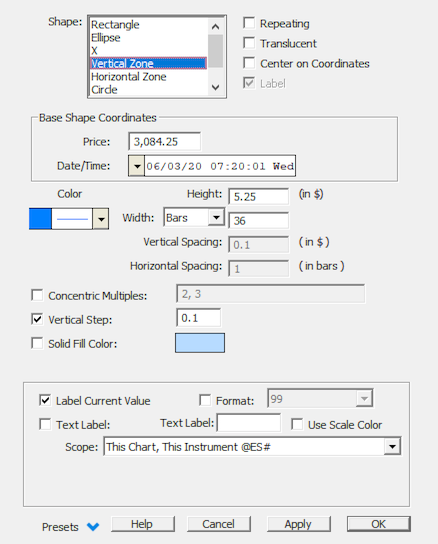Viewport: 438px width, 544px height.
Task: Select Vertical Zone shape
Action: click(x=149, y=63)
